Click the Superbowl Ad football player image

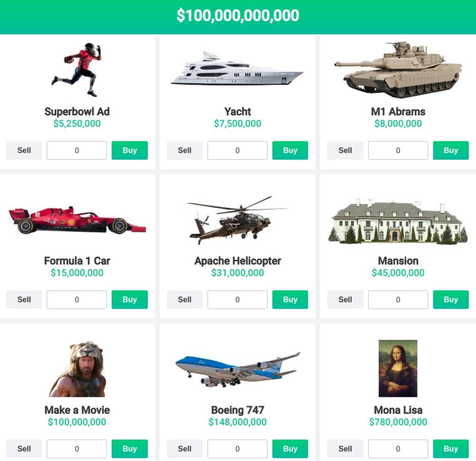pos(76,70)
